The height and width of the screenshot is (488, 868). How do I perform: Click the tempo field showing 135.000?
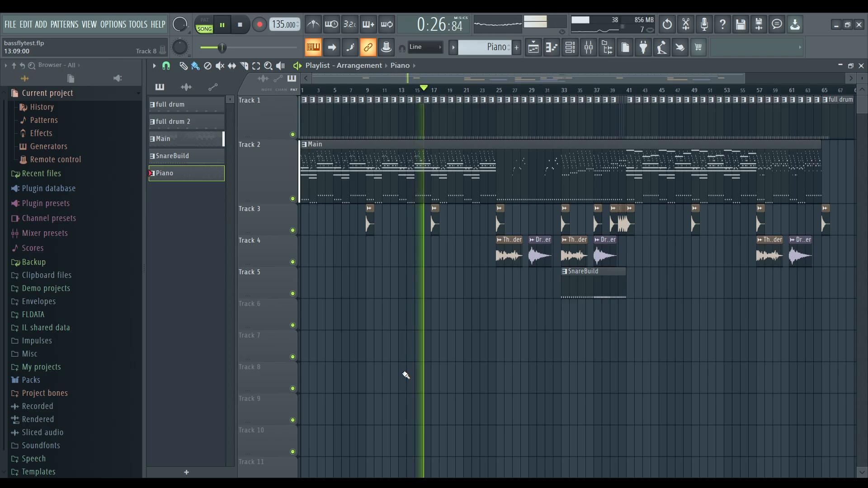[284, 24]
